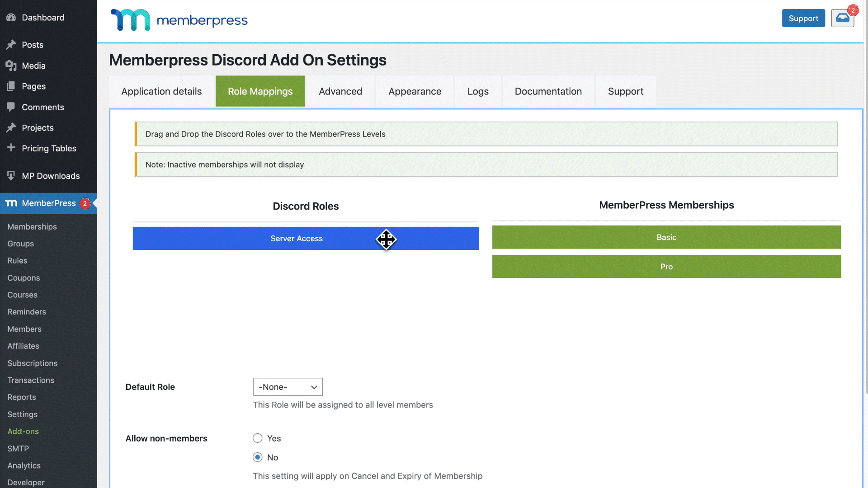Click Pricing Tables label in sidebar
The image size is (868, 488).
coord(49,148)
